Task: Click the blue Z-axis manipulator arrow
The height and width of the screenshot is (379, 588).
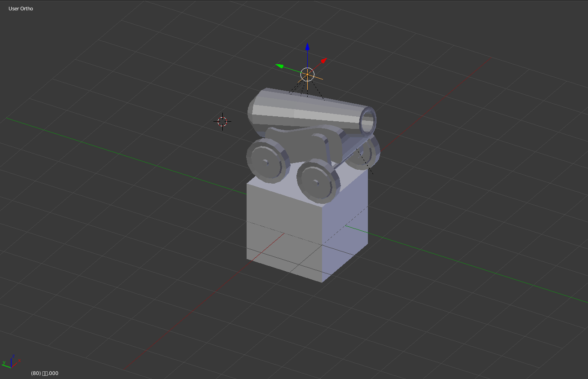Action: point(307,47)
